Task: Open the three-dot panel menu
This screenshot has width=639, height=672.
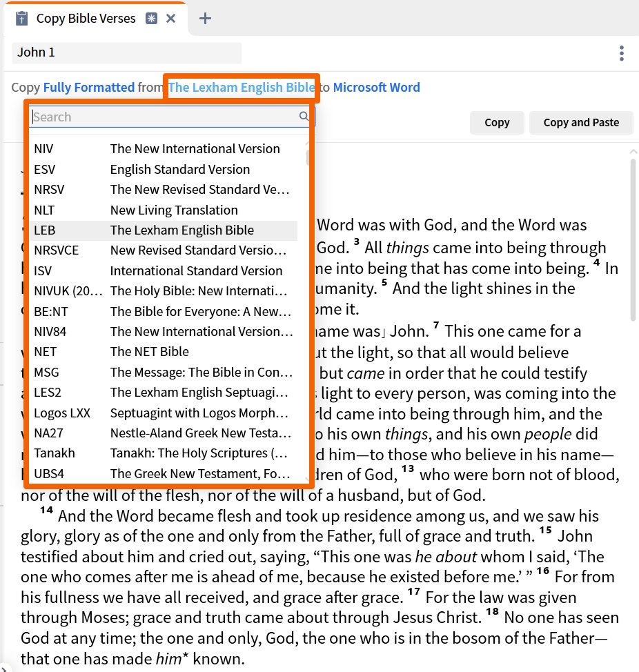Action: pos(622,54)
